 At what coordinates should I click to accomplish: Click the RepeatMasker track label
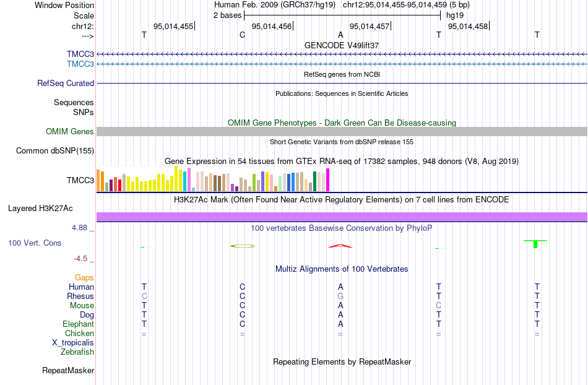[x=68, y=370]
